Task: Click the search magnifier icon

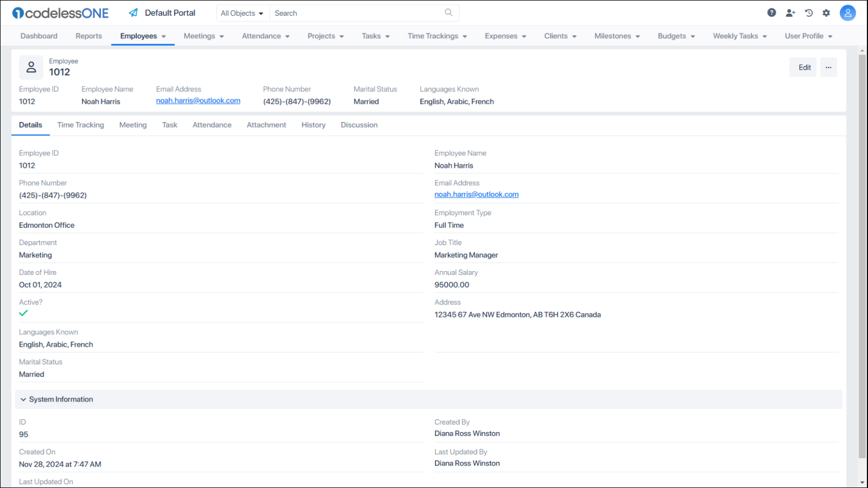Action: click(448, 12)
